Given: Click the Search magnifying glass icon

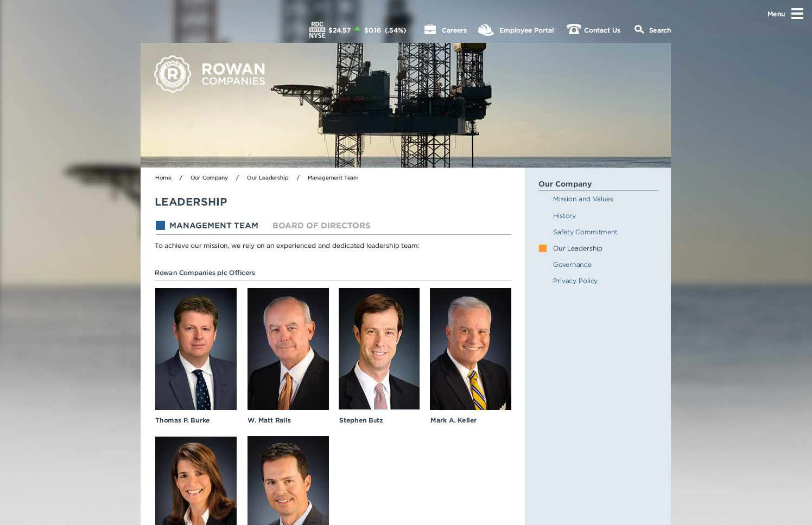Looking at the screenshot, I should point(639,29).
